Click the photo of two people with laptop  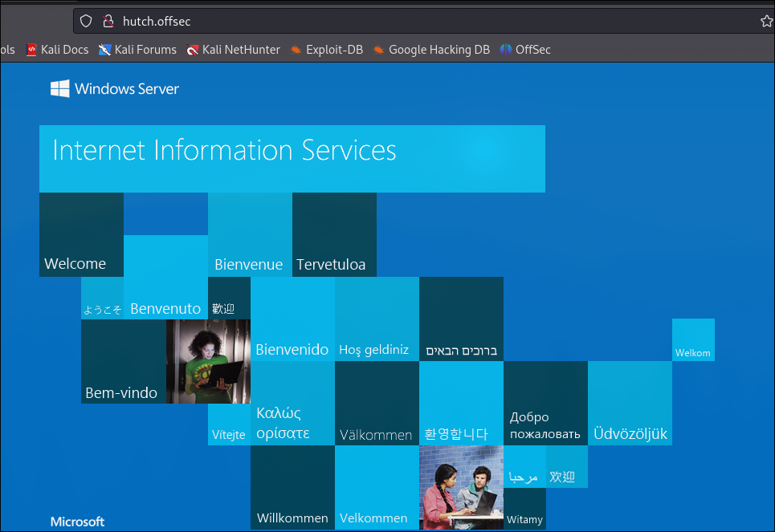(461, 488)
